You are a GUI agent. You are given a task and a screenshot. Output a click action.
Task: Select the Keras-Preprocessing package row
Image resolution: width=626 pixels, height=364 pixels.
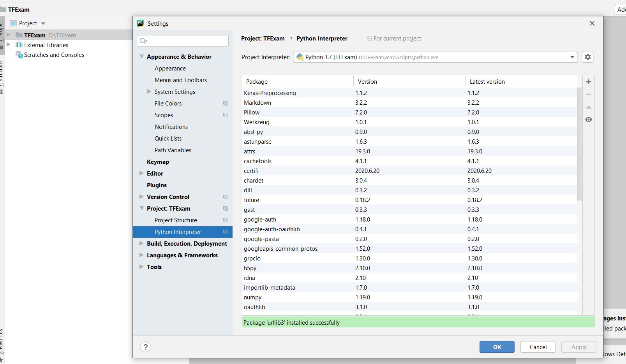point(409,93)
